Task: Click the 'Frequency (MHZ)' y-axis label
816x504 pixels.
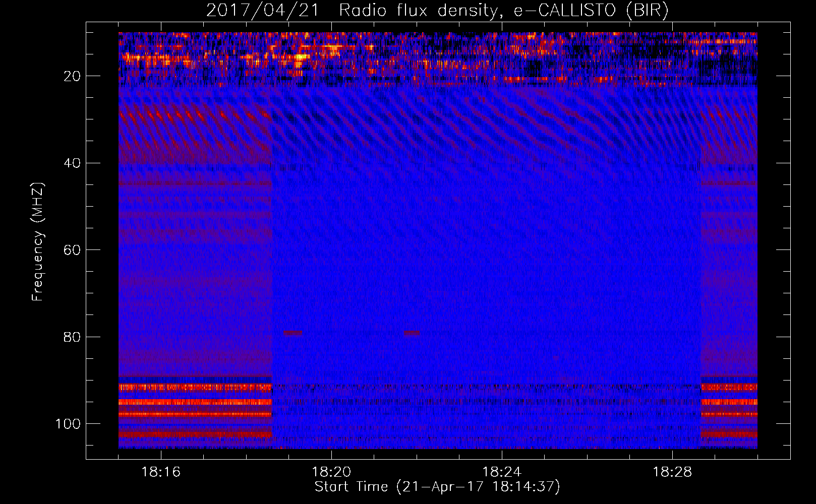Action: click(38, 242)
